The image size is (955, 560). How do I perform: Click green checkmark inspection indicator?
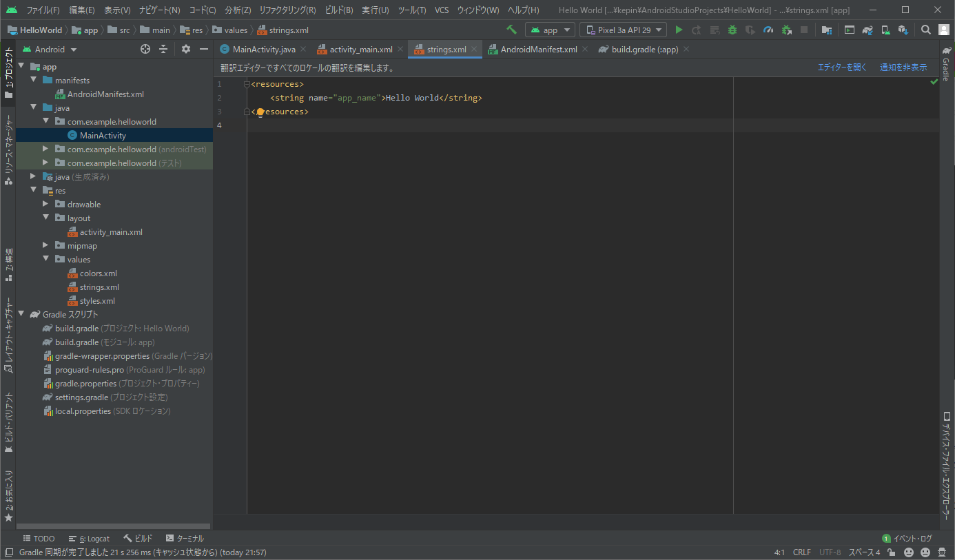click(934, 82)
